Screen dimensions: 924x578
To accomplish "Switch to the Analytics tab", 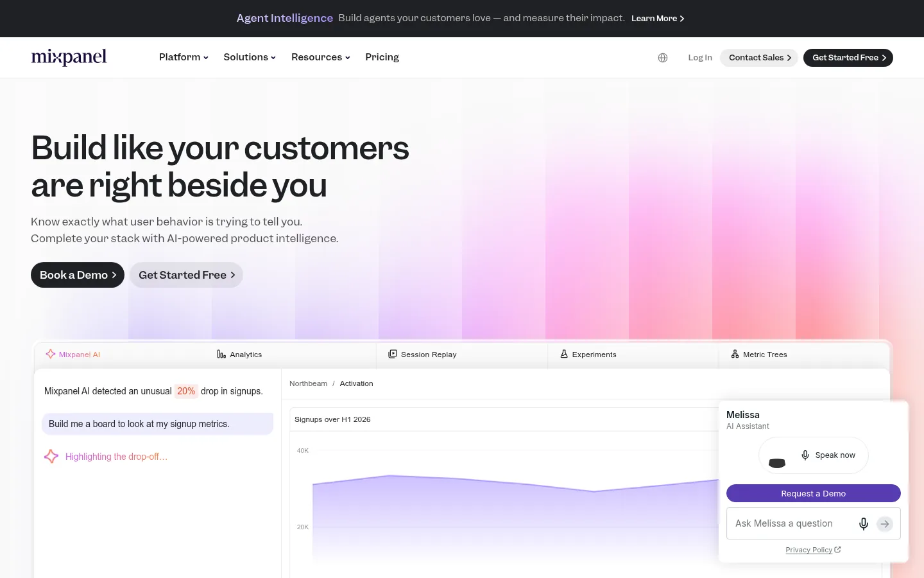I will (x=290, y=355).
